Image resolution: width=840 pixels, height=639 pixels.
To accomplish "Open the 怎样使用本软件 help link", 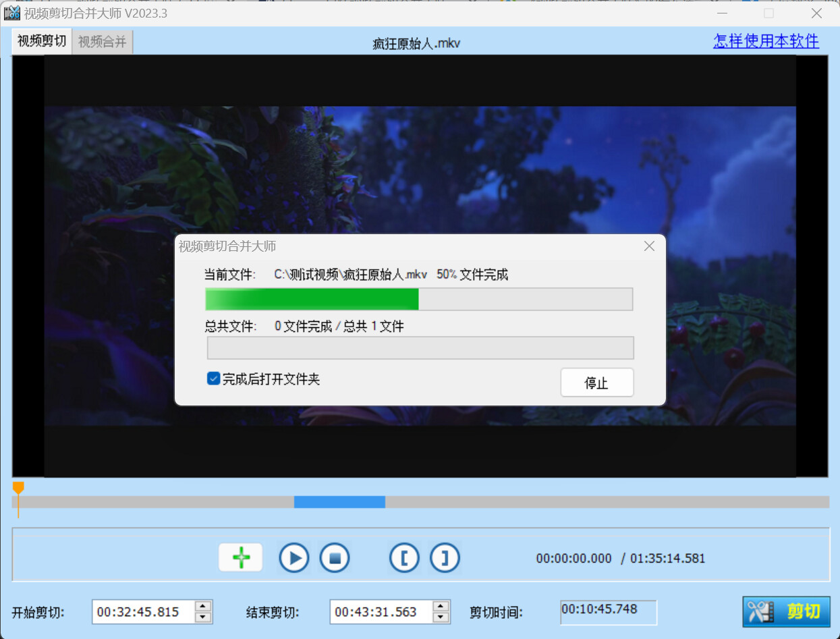I will [766, 41].
